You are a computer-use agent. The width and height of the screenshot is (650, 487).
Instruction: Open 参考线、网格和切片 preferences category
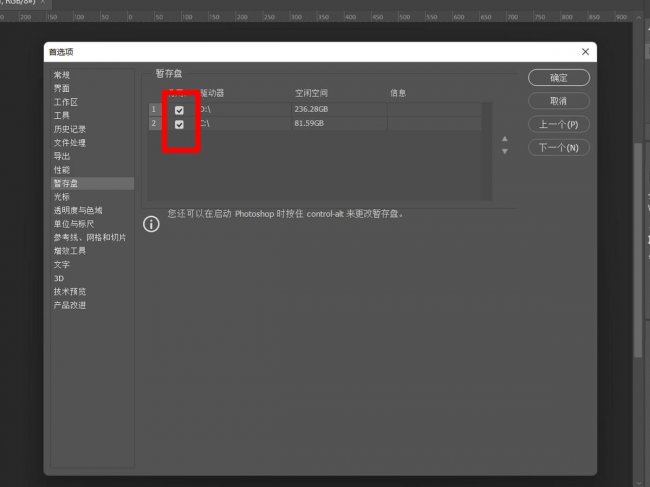pyautogui.click(x=90, y=237)
